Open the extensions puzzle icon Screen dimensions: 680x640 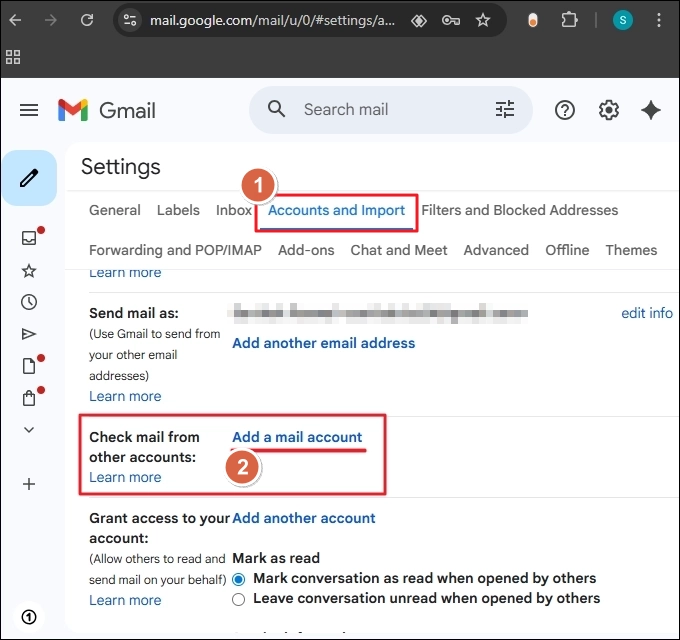[569, 20]
